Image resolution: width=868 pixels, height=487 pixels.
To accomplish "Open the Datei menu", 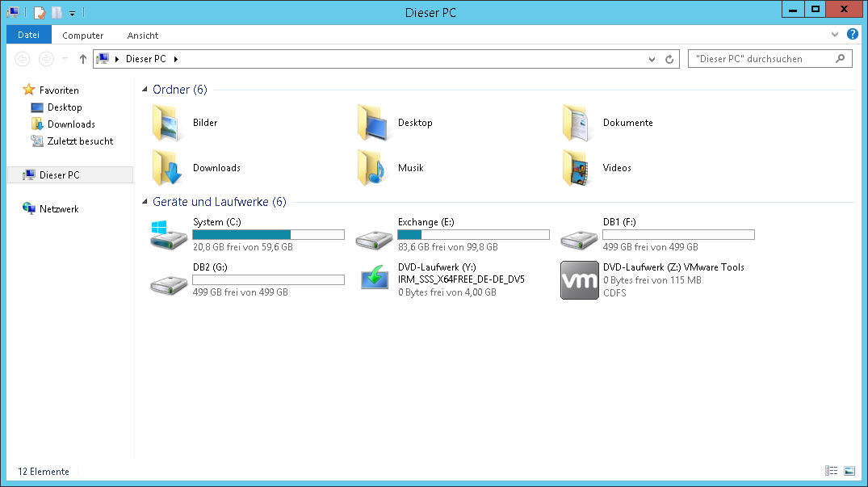I will pyautogui.click(x=28, y=35).
